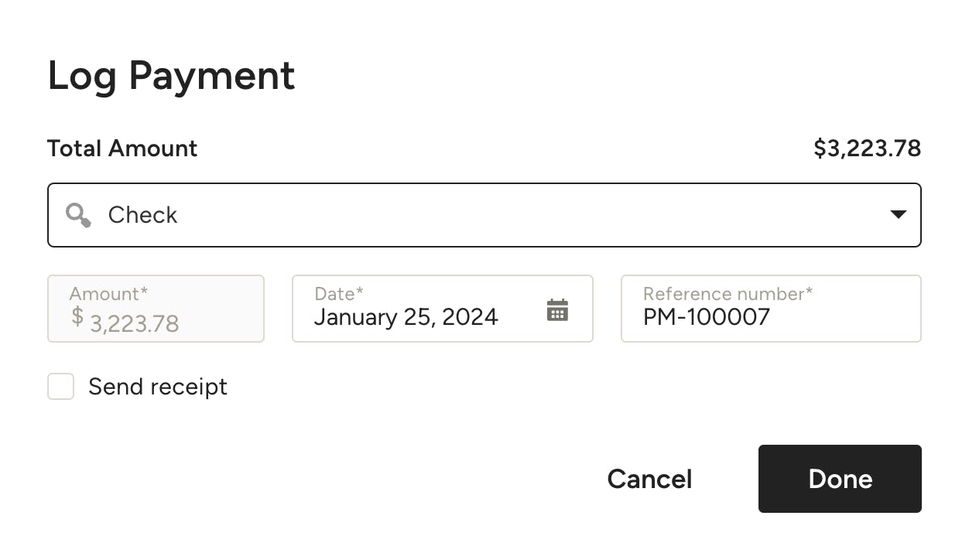Image resolution: width=969 pixels, height=560 pixels.
Task: Click Cancel to dismiss the dialog
Action: point(649,479)
